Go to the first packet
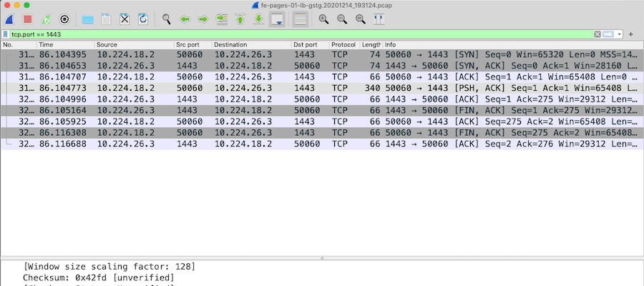Viewport: 644px width, 286px height. (x=240, y=19)
